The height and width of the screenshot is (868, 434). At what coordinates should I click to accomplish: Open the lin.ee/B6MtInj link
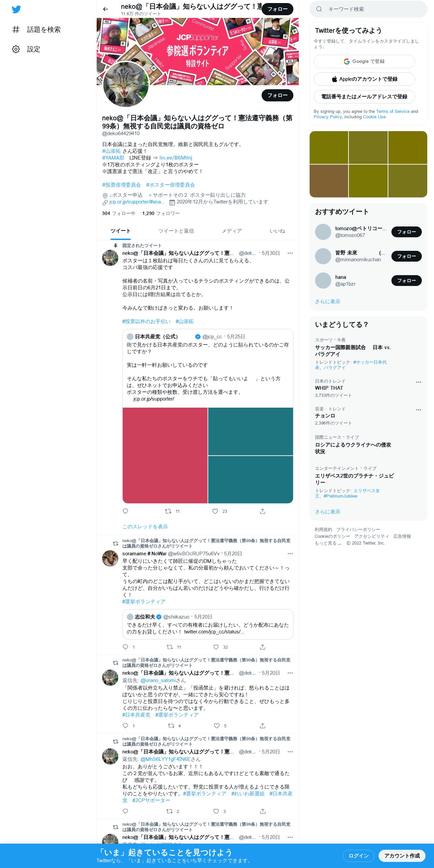[x=176, y=158]
